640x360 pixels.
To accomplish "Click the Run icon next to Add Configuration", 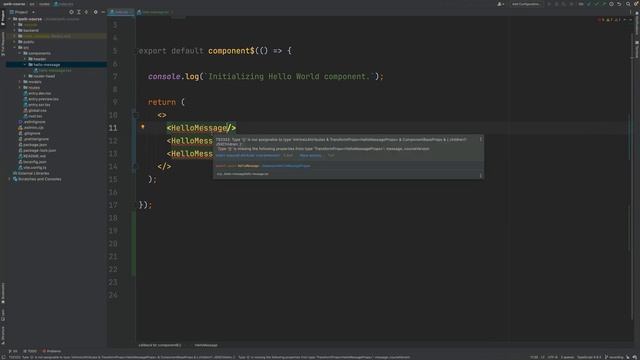I will tap(549, 4).
